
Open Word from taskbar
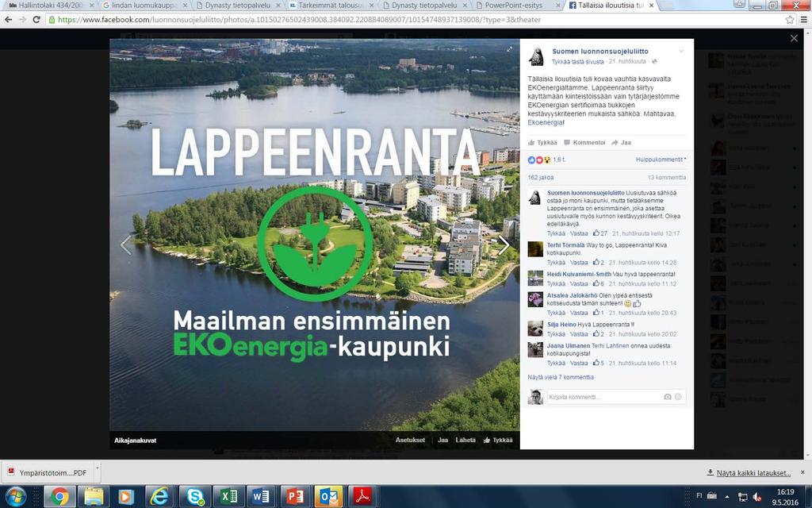[262, 497]
